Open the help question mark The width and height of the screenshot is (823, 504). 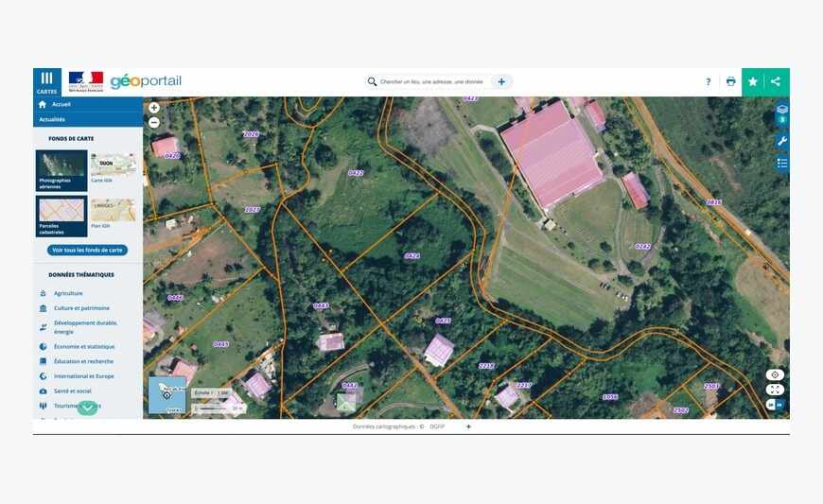(x=708, y=82)
